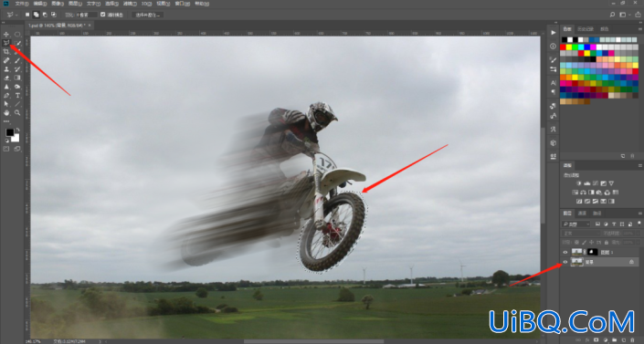Toggle the anti-alias checkbox in options bar
The height and width of the screenshot is (344, 644).
point(102,15)
